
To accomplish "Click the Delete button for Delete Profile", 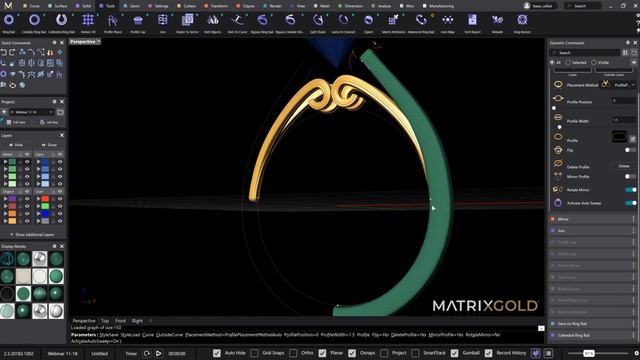I will 624,166.
